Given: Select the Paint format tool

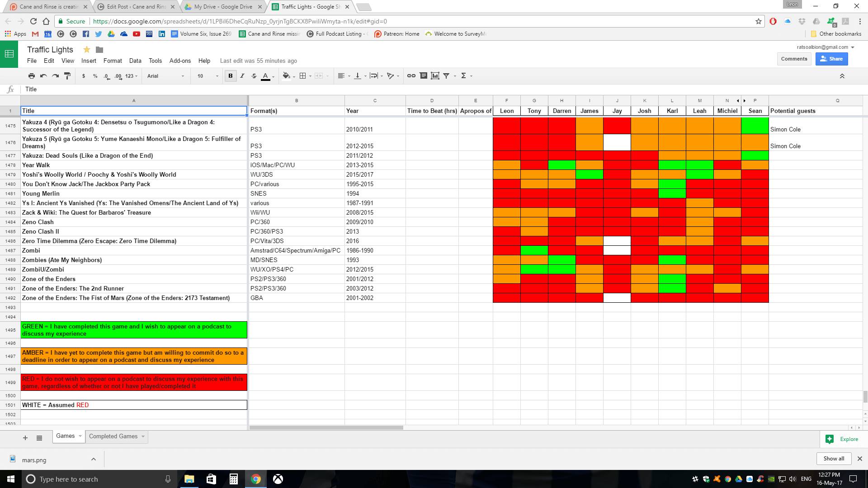Looking at the screenshot, I should (67, 76).
